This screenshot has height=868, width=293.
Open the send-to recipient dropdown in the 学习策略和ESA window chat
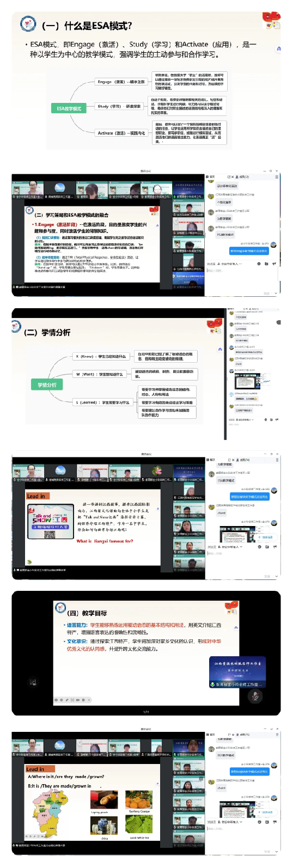click(x=229, y=264)
